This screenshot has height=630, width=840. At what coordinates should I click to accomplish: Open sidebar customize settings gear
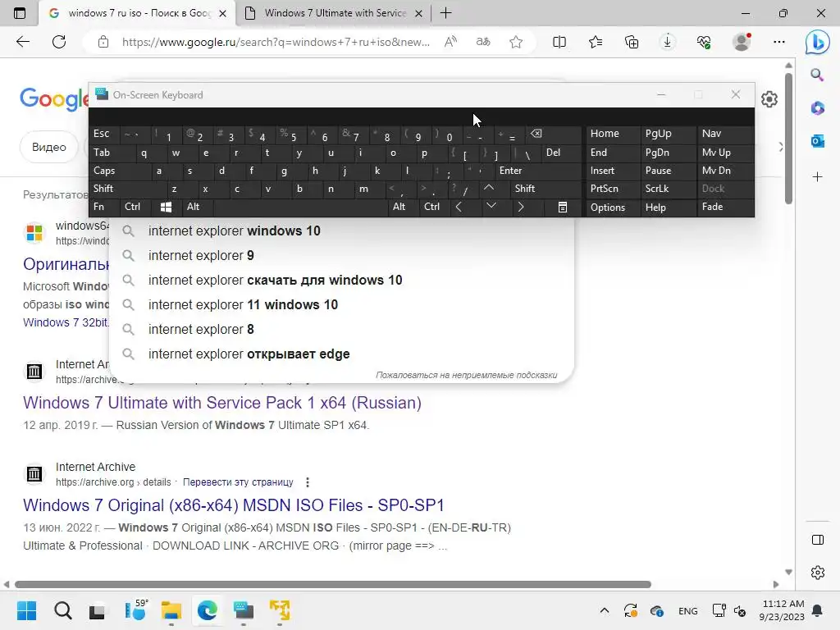click(818, 573)
